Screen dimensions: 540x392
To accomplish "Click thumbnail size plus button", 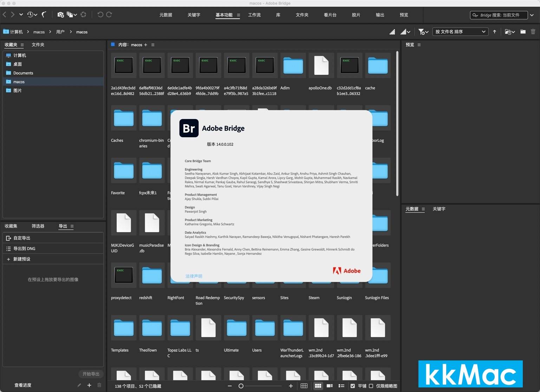I will [x=291, y=386].
